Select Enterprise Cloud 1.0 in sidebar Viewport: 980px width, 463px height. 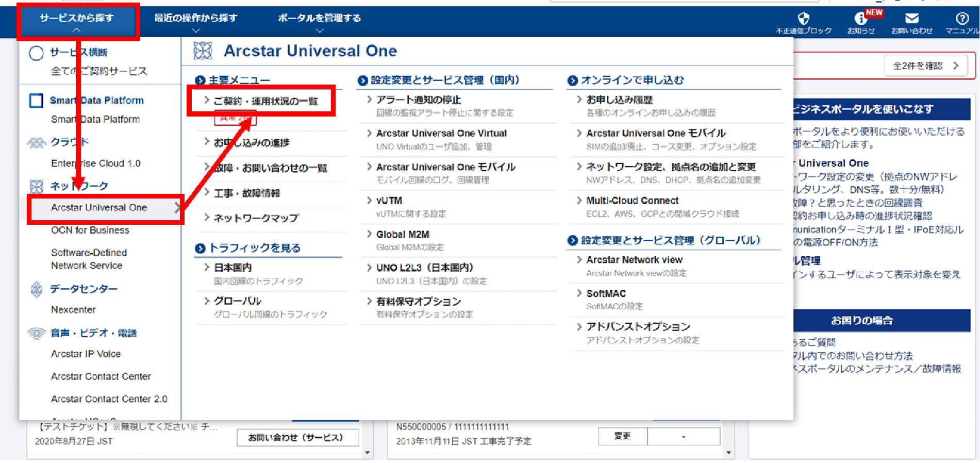[x=96, y=163]
